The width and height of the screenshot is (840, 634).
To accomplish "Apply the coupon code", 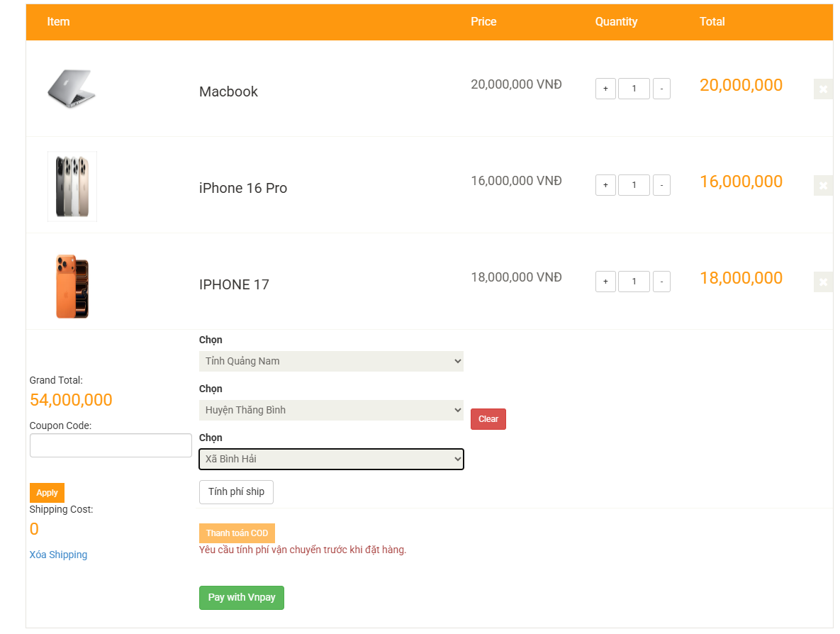I will click(47, 492).
